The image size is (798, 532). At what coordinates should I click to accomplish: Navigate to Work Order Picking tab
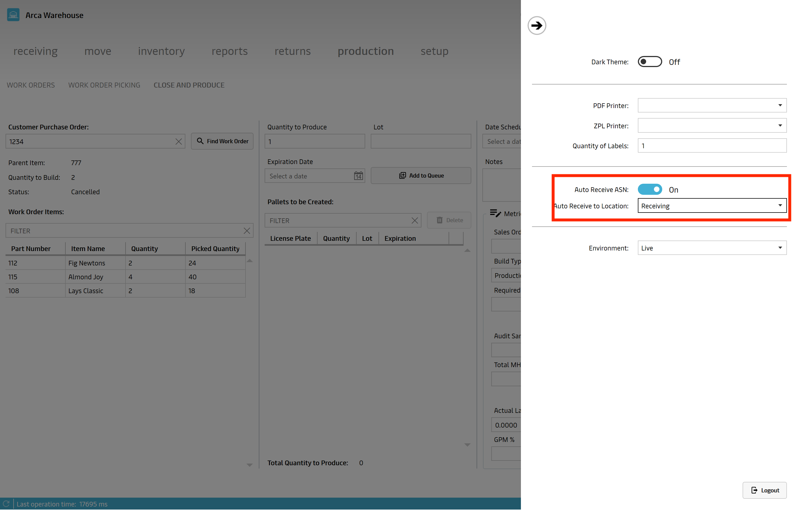[x=104, y=85]
